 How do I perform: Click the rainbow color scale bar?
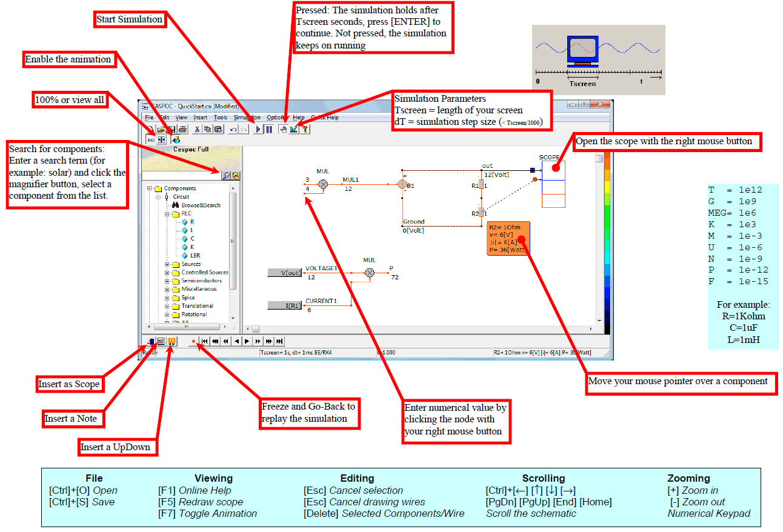tap(607, 243)
